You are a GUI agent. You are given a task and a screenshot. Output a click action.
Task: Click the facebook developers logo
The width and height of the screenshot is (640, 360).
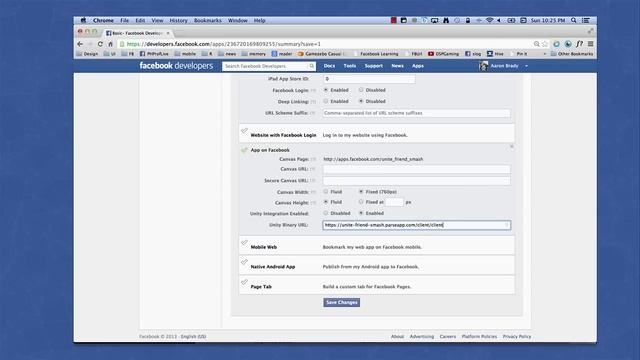click(x=176, y=66)
